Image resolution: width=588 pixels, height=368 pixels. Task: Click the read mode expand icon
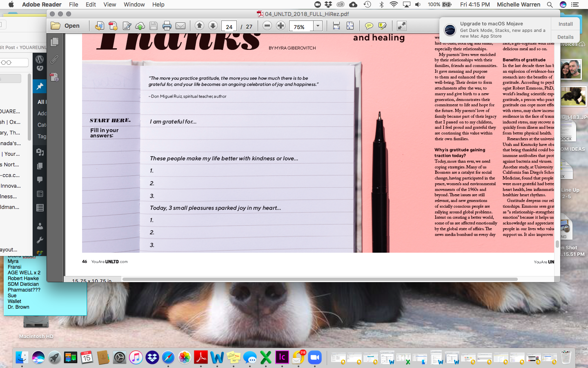click(402, 26)
